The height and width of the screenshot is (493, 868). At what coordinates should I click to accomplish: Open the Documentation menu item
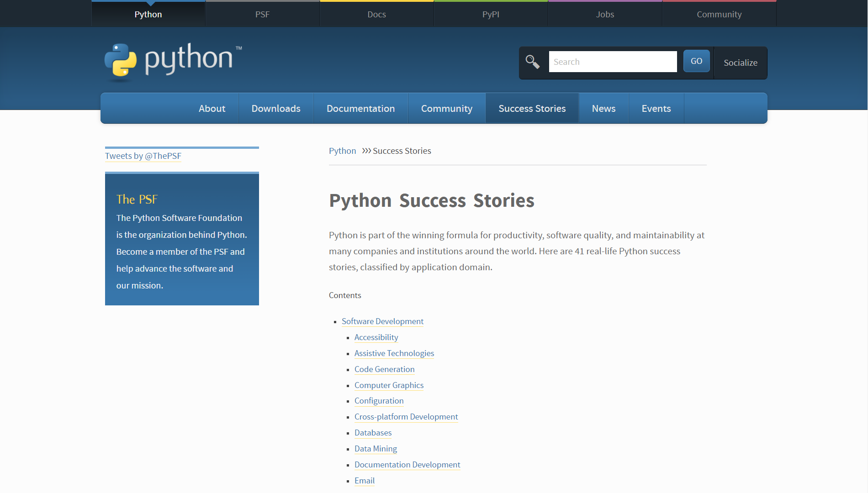[x=361, y=109]
